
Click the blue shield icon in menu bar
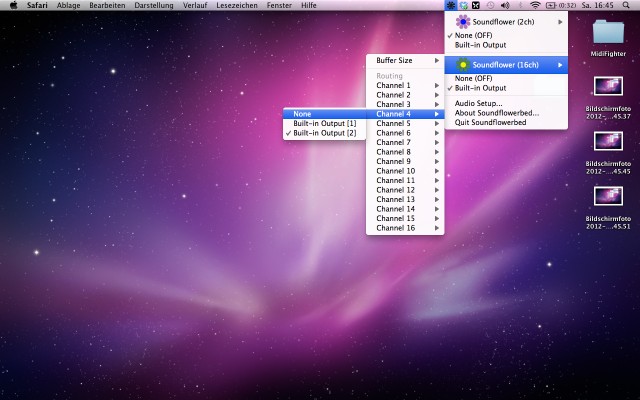point(463,5)
